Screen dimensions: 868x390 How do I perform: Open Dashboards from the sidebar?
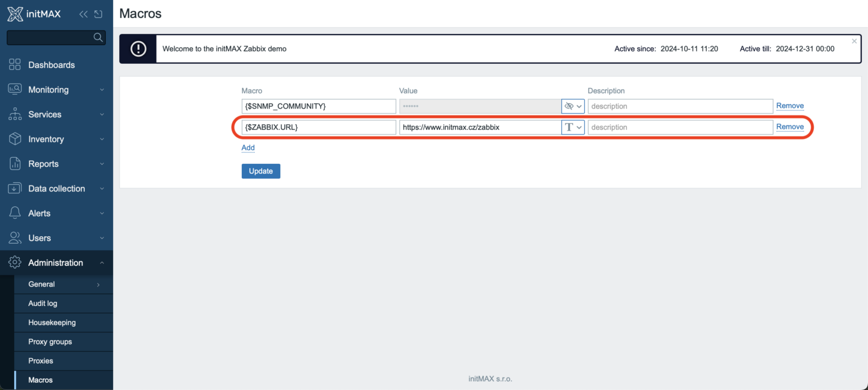pos(51,65)
